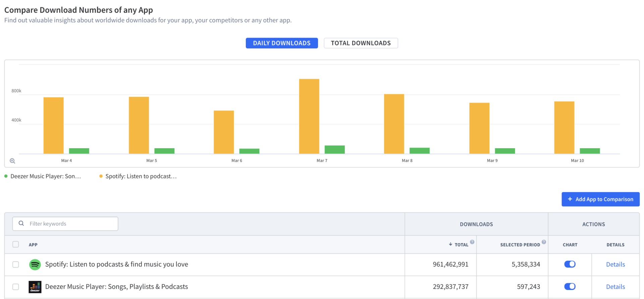
Task: Click the orange Spotify bar for Mar 6
Action: pos(224,132)
